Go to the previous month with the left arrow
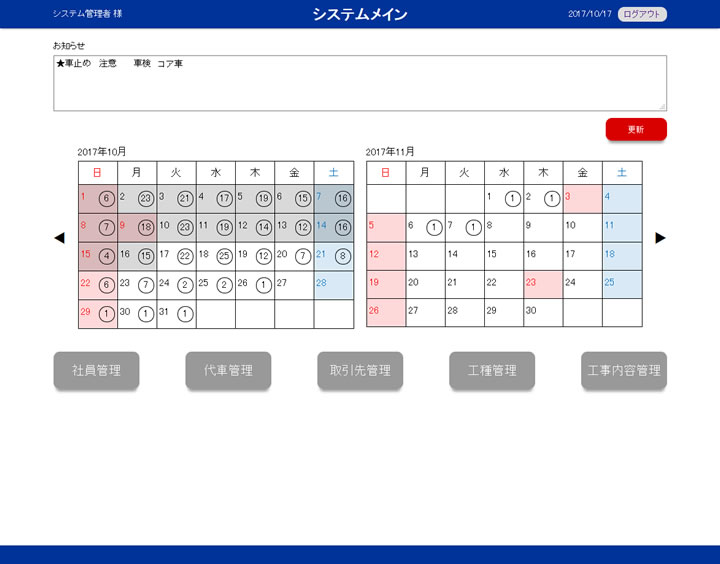This screenshot has width=720, height=564. click(59, 237)
